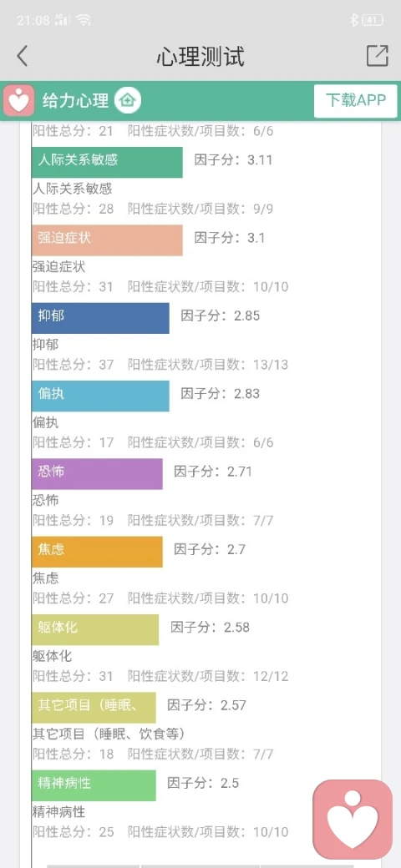Select the 躯体化 yellow-green bar

(x=94, y=629)
